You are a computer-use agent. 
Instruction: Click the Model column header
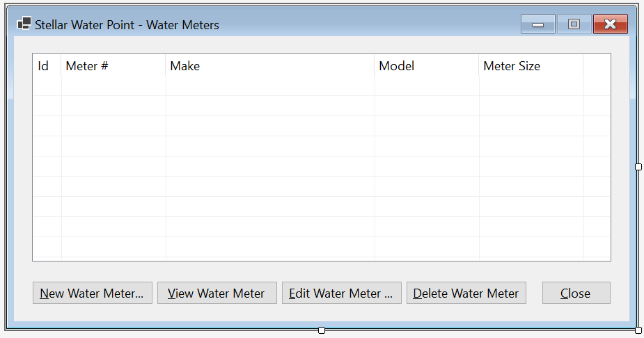(426, 65)
